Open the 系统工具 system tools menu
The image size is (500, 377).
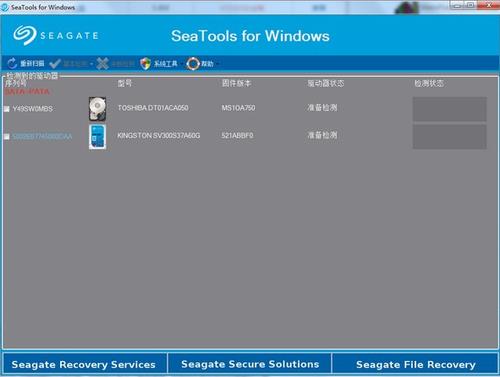pos(165,63)
